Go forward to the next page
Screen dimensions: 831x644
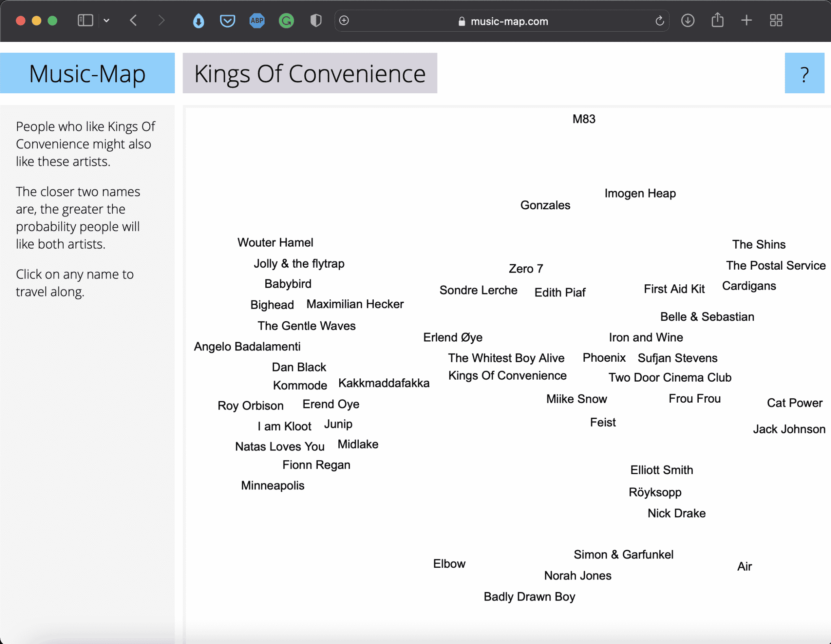[161, 20]
